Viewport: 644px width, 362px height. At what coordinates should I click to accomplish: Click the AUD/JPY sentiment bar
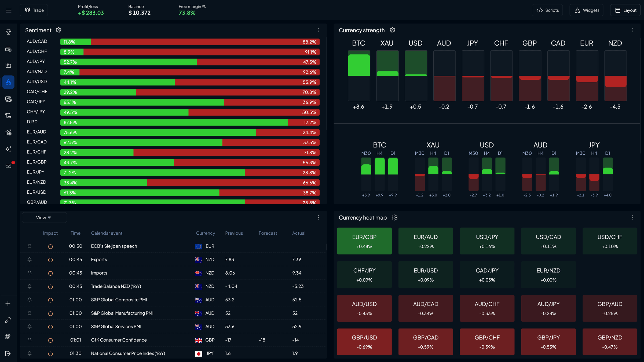point(190,62)
